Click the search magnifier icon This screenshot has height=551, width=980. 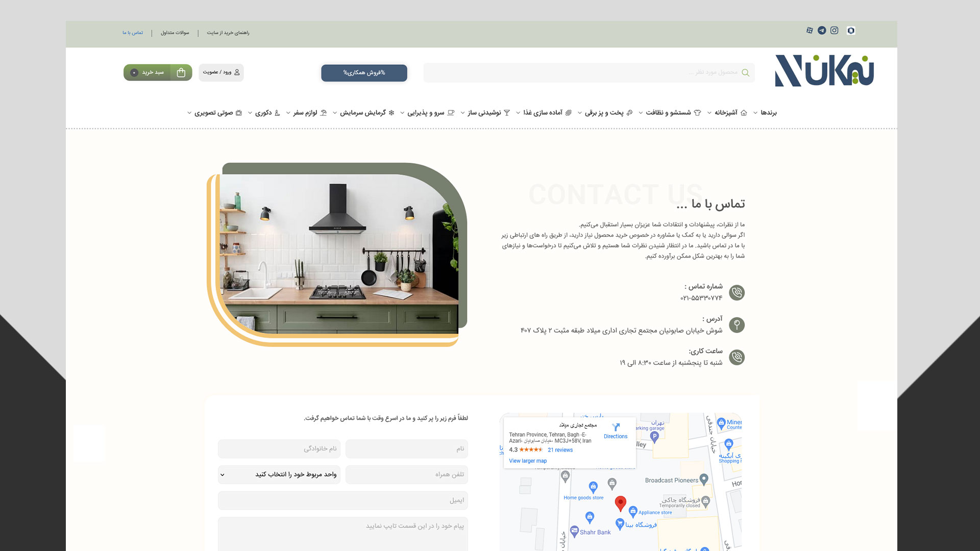click(x=745, y=73)
